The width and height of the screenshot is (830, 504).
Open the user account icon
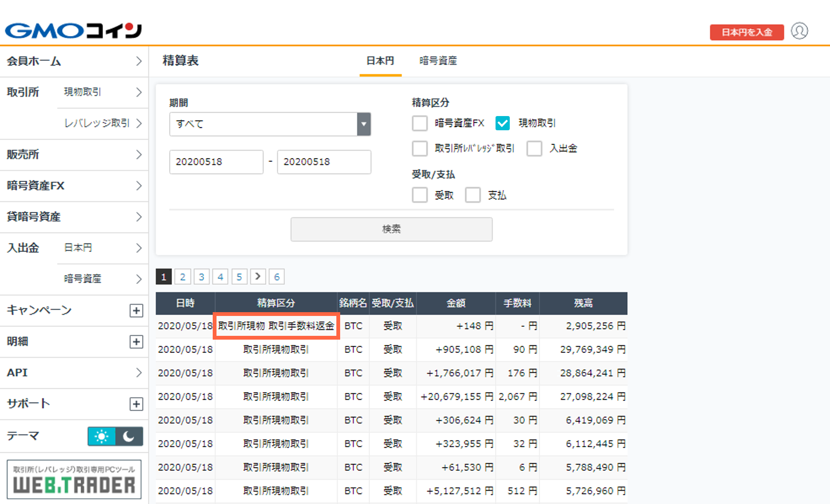[800, 31]
